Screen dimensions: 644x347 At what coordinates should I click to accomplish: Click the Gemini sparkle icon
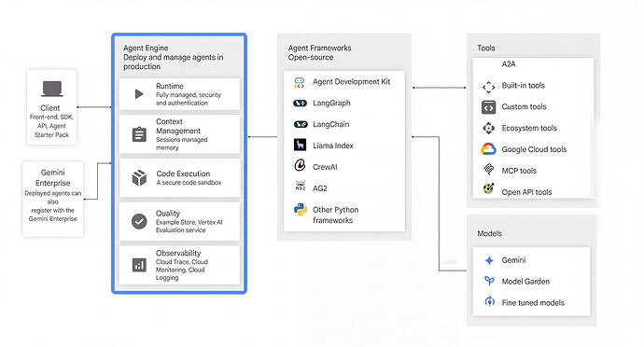(489, 260)
